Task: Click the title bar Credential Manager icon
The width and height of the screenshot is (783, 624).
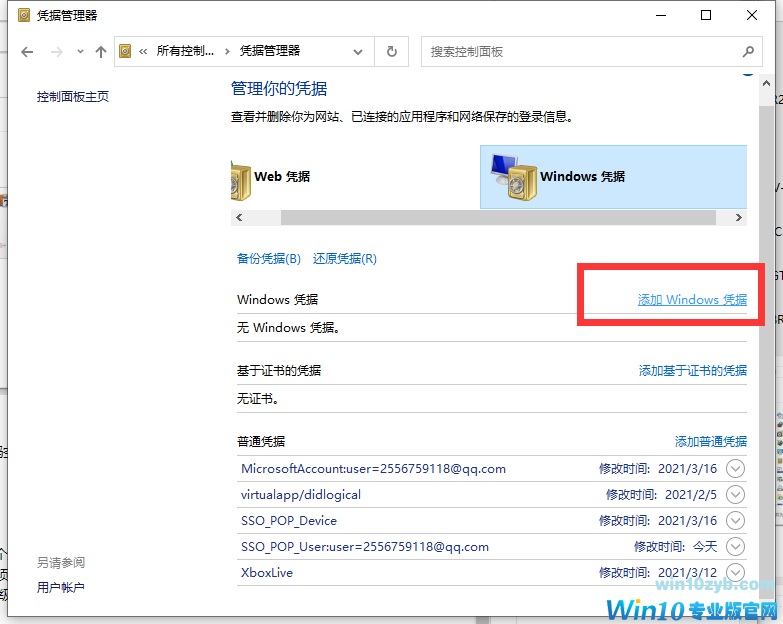Action: pyautogui.click(x=23, y=15)
